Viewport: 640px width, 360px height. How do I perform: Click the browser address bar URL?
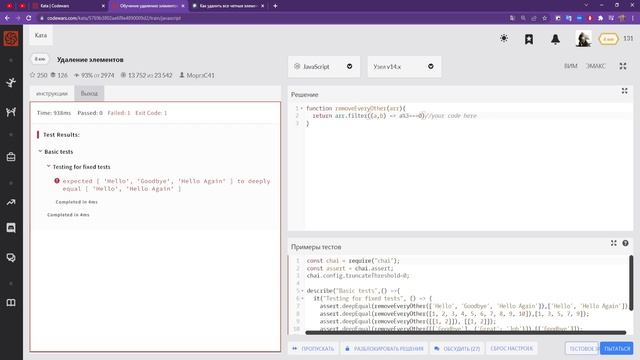coord(114,18)
